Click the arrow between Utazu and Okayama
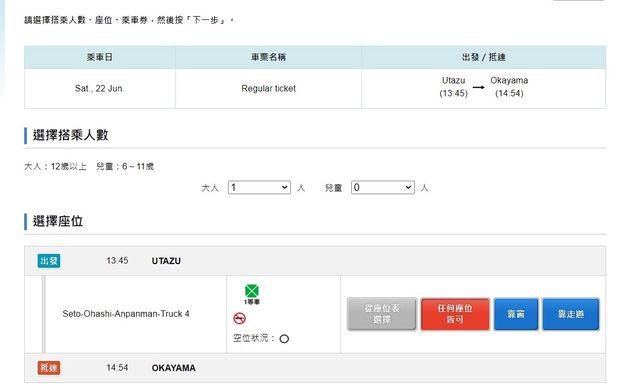Viewport: 640px width, 391px height. 478,87
